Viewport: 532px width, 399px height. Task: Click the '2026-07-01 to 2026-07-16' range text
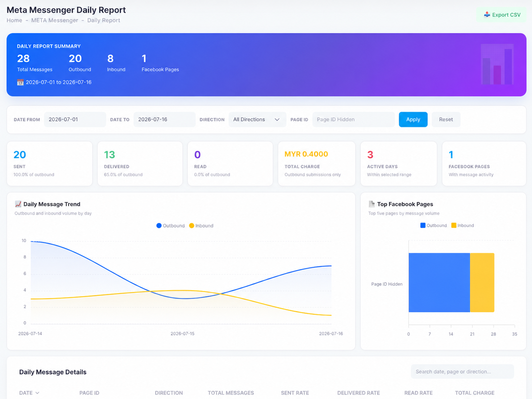tap(59, 82)
